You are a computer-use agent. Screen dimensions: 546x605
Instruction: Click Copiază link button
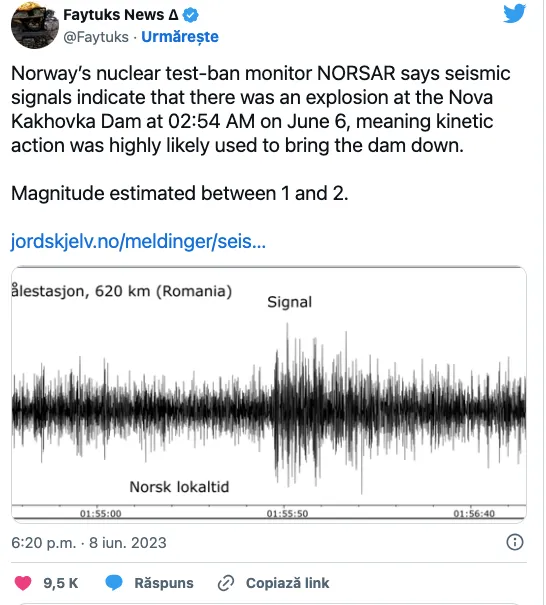pyautogui.click(x=287, y=583)
